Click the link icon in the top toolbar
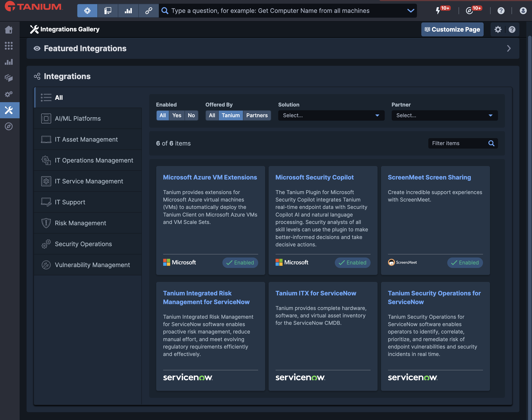532x420 pixels. coord(149,11)
